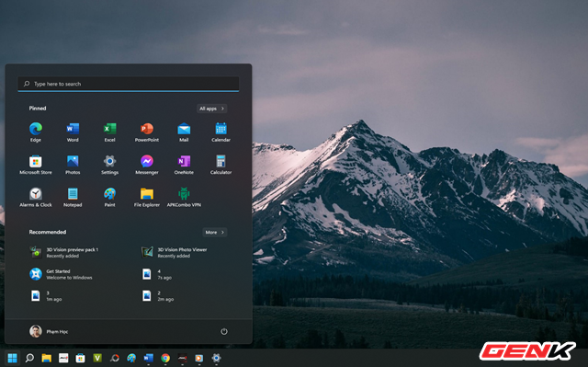
Task: Open Excel from pinned apps
Action: [x=110, y=132]
